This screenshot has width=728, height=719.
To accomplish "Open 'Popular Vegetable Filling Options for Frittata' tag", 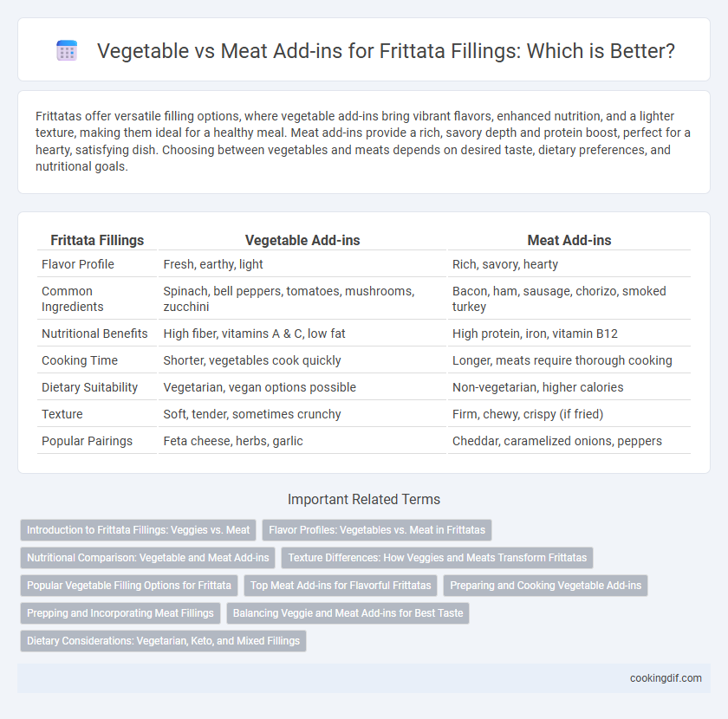I will click(x=129, y=586).
